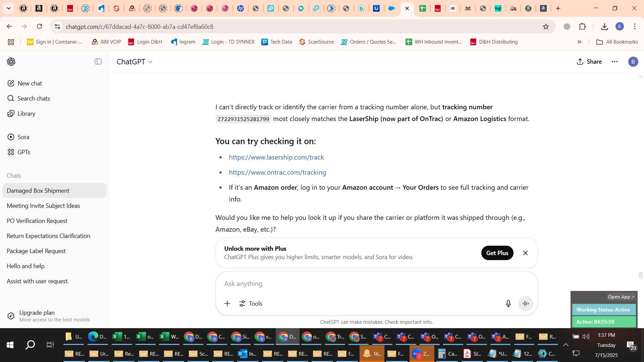Open the tab search dropdown arrow
Image resolution: width=644 pixels, height=362 pixels.
(x=8, y=8)
